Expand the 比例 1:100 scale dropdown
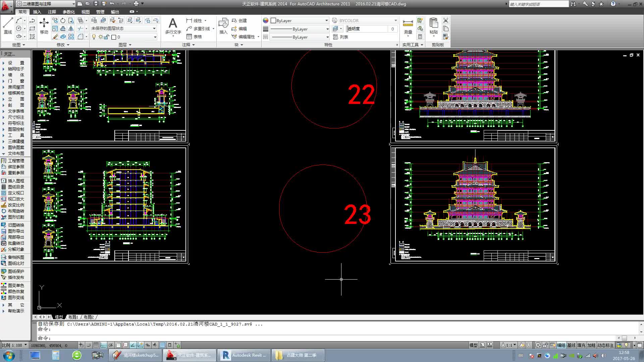This screenshot has height=362, width=644. (25, 345)
